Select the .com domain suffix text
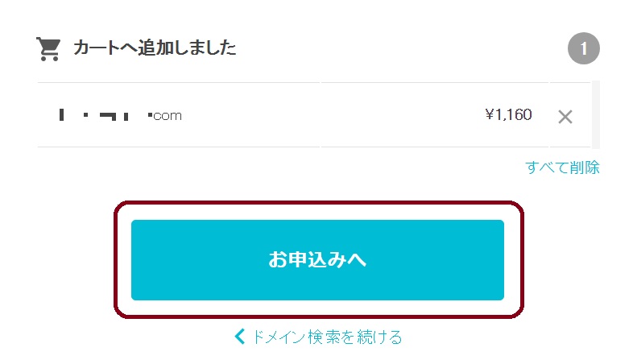 click(x=165, y=116)
